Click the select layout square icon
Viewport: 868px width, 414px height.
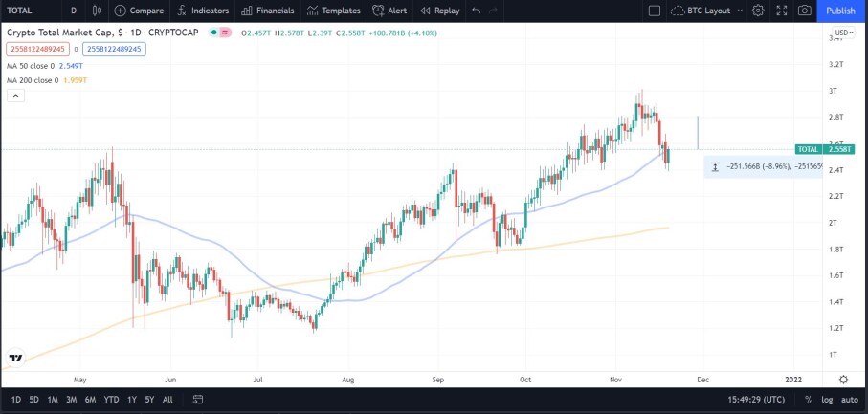pyautogui.click(x=655, y=11)
